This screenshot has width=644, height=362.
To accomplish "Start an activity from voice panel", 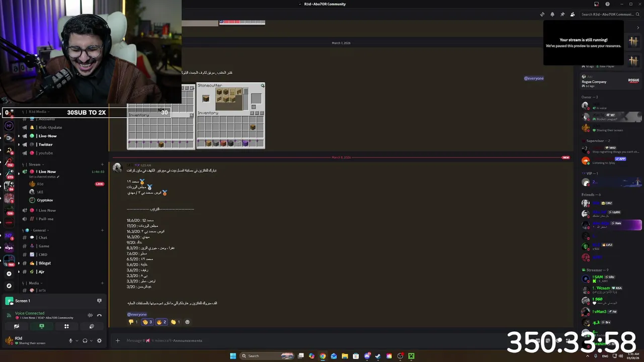I will tap(66, 326).
